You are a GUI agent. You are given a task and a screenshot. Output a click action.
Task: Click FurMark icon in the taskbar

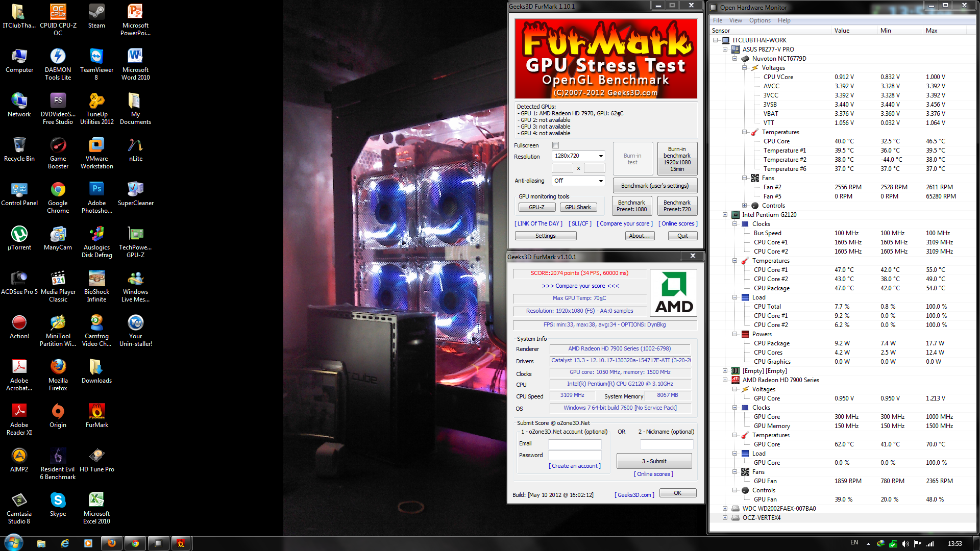(x=181, y=543)
